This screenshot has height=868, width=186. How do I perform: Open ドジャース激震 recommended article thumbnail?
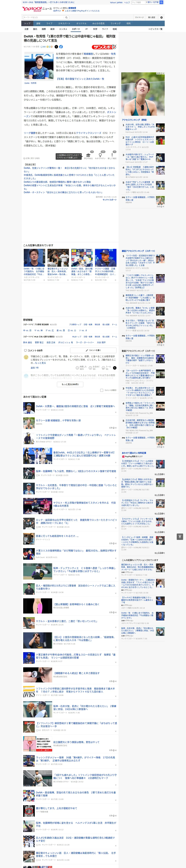click(x=105, y=258)
